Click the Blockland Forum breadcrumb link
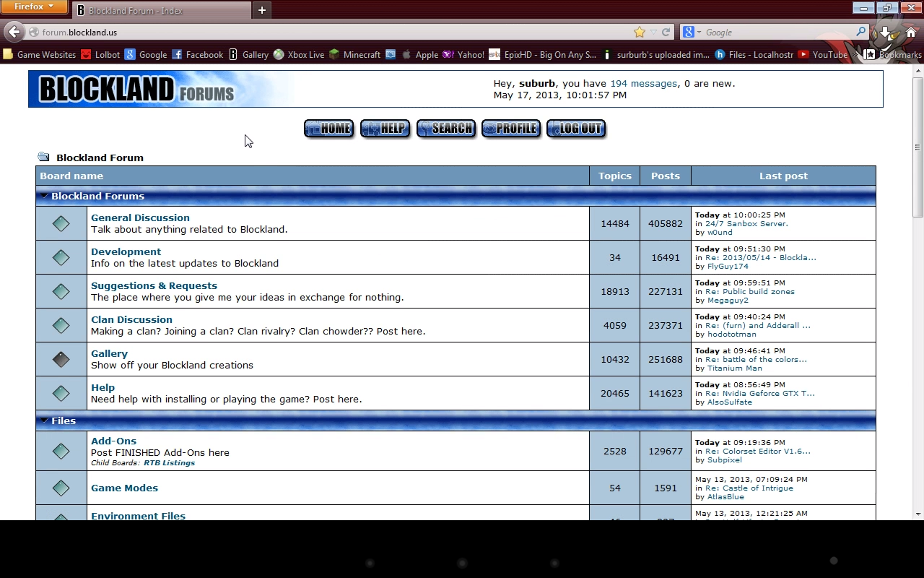The image size is (924, 578). tap(100, 158)
